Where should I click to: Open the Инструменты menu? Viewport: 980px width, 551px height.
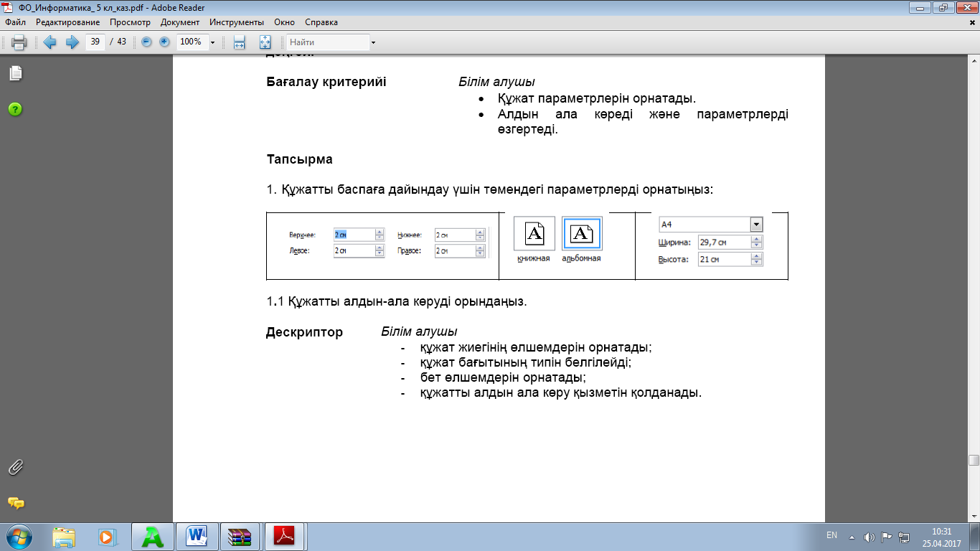click(237, 22)
